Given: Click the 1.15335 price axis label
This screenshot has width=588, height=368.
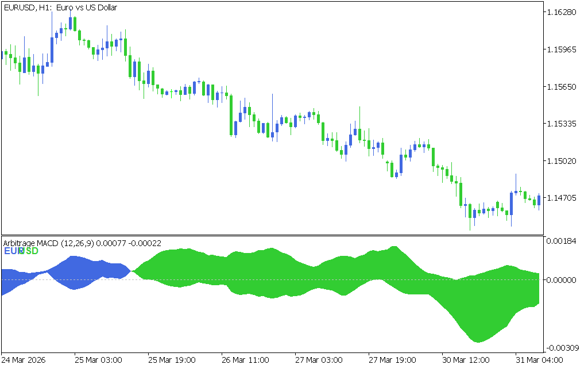Looking at the screenshot, I should pyautogui.click(x=563, y=124).
